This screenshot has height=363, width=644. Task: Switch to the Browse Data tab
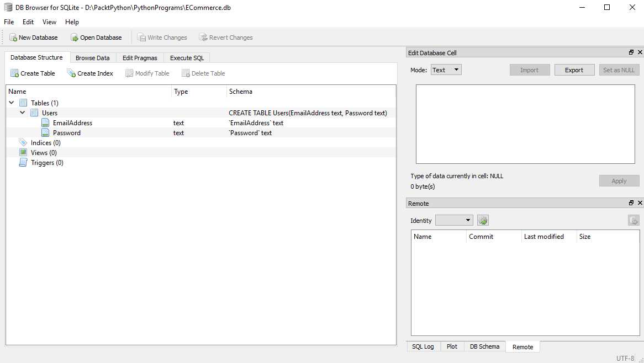click(x=92, y=58)
